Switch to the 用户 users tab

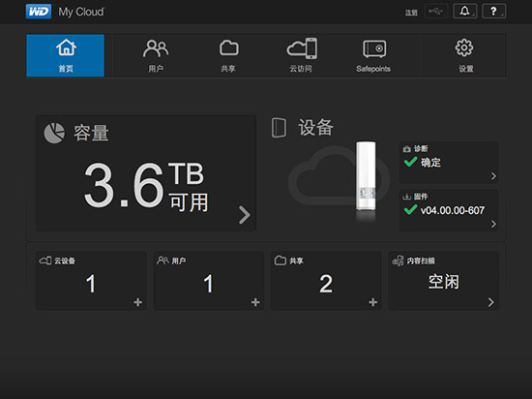pos(156,56)
